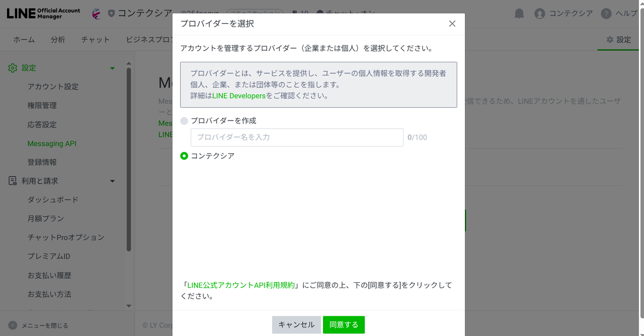Screen dimensions: 644x336
Task: Click the LINE Official Account Manager logo
Action: coord(43,14)
